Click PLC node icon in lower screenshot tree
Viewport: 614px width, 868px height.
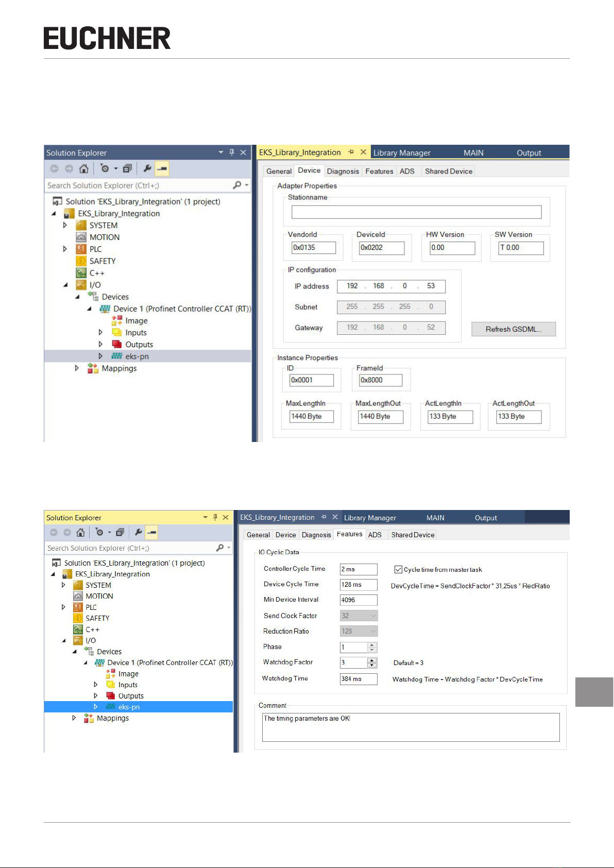click(x=78, y=607)
